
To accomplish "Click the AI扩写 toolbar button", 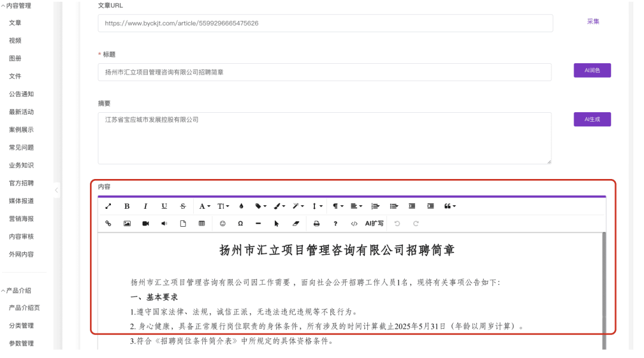I will coord(374,224).
